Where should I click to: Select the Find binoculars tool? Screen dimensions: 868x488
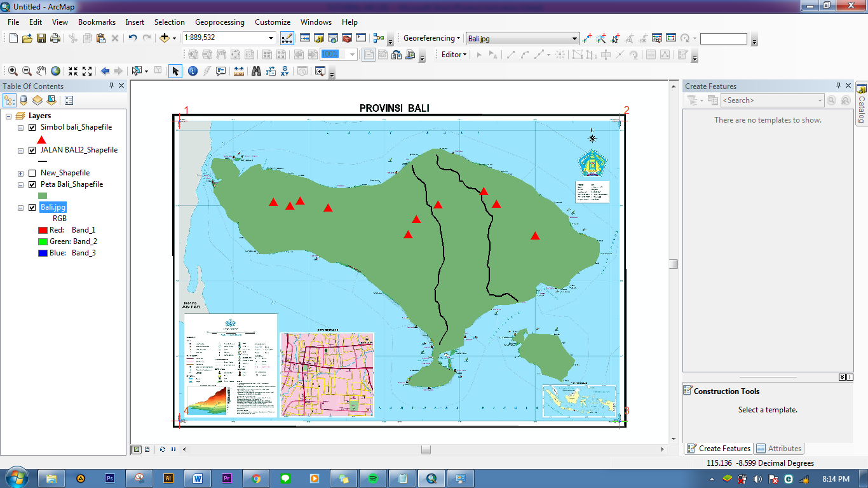click(x=255, y=71)
